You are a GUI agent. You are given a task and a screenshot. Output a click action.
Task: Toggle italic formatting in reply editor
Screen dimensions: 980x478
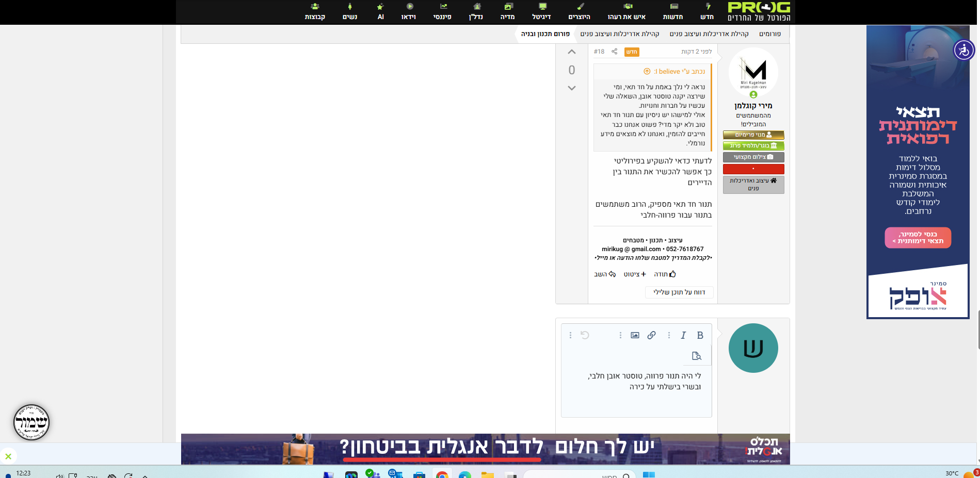click(x=683, y=335)
